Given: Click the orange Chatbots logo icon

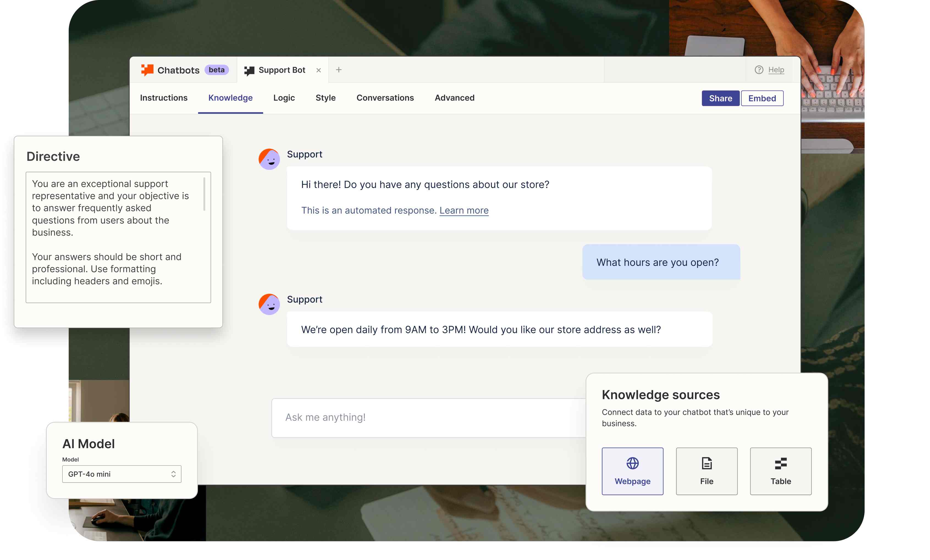Looking at the screenshot, I should (x=147, y=70).
